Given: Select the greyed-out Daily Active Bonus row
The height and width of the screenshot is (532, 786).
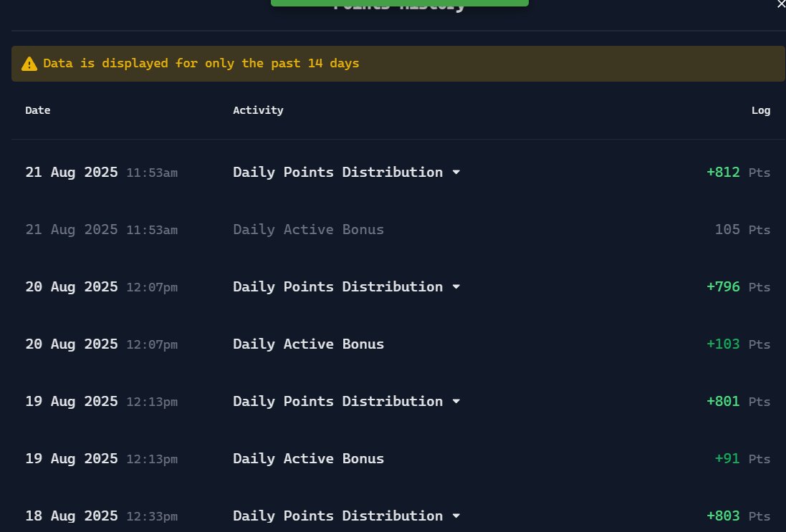Looking at the screenshot, I should [308, 229].
